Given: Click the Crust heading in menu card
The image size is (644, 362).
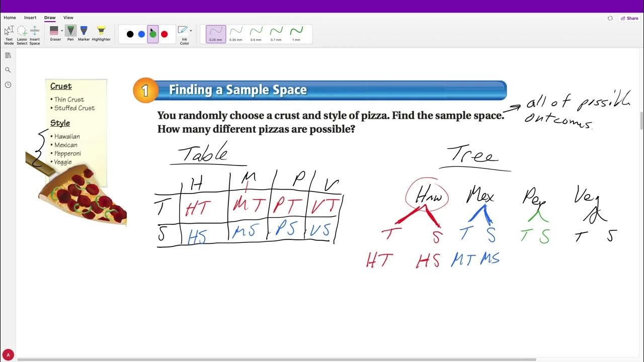Looking at the screenshot, I should 61,86.
